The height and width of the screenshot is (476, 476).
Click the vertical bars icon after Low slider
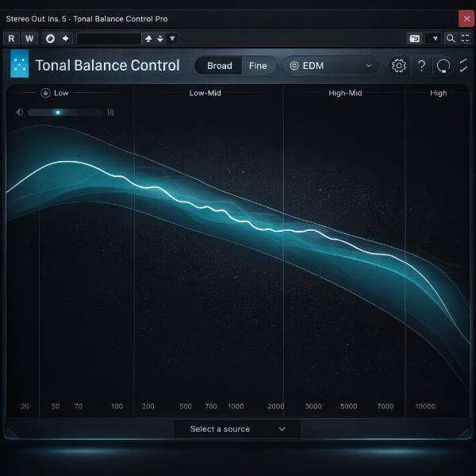(x=110, y=113)
